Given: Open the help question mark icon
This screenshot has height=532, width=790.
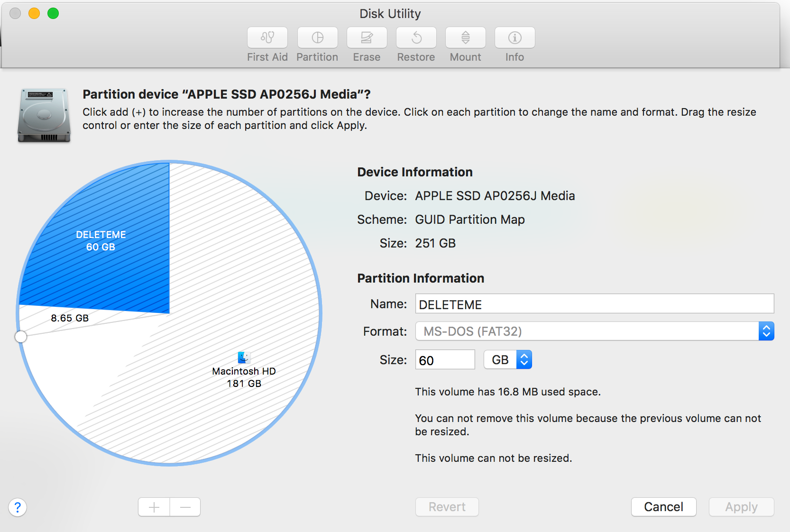Looking at the screenshot, I should pos(18,507).
